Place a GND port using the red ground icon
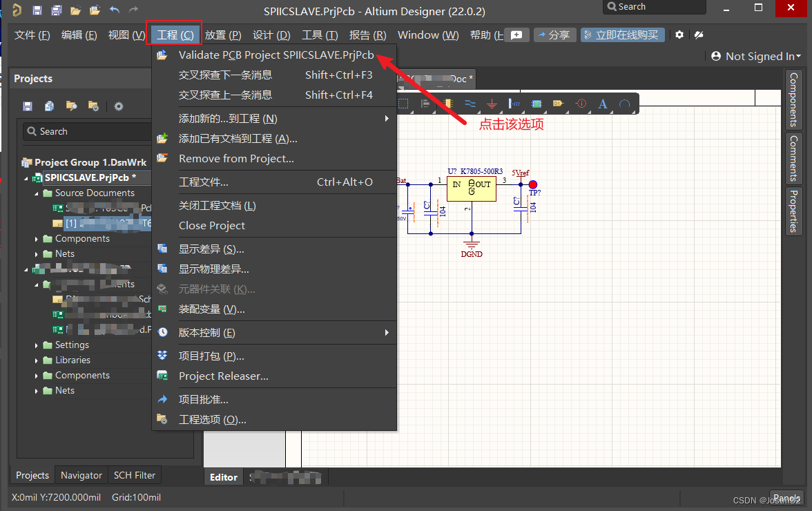This screenshot has height=511, width=812. point(492,103)
